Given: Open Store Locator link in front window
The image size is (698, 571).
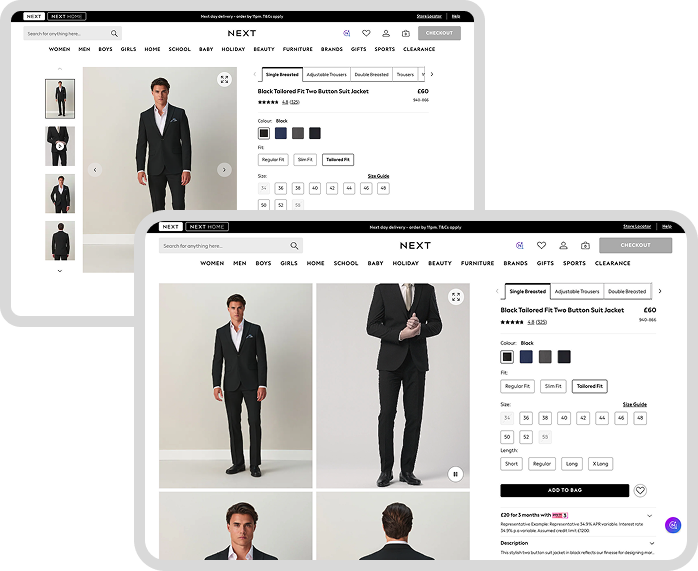Looking at the screenshot, I should pyautogui.click(x=637, y=227).
